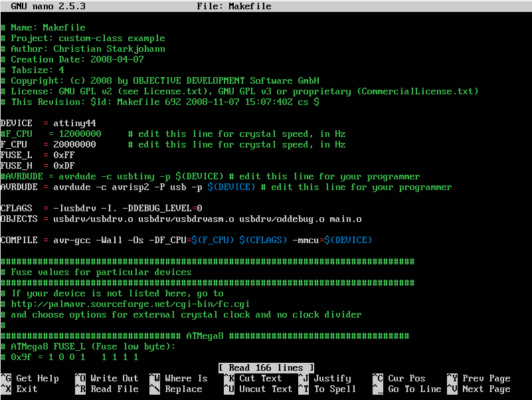Screen dimensions: 532x400
Task: Click blue '$(CFLAGS)' in COMPILE line
Action: point(263,241)
